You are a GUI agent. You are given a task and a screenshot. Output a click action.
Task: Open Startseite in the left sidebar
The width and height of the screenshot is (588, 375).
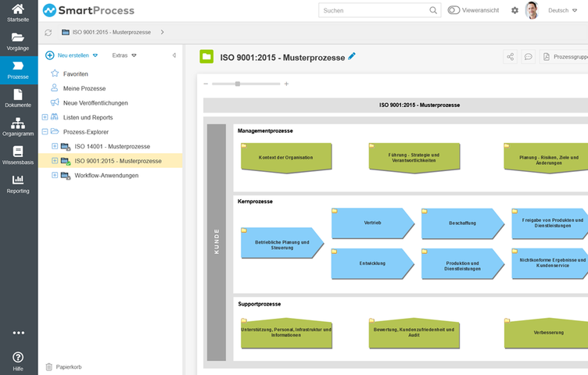click(18, 13)
